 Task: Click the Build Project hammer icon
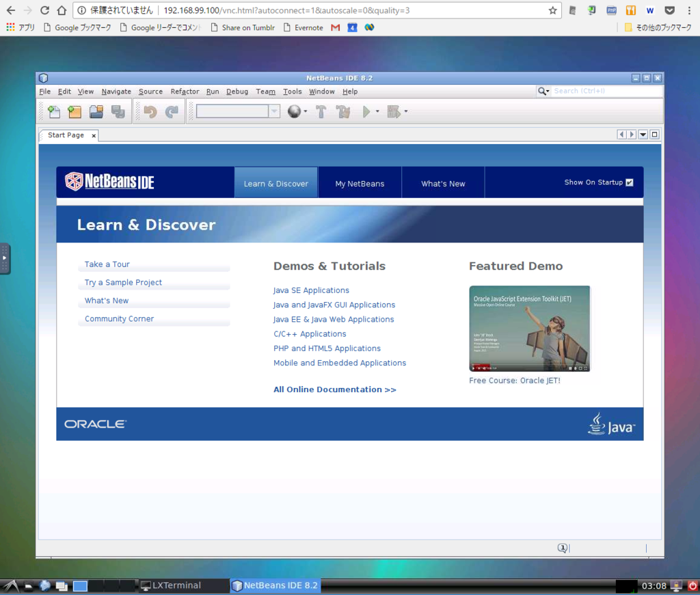click(x=321, y=111)
